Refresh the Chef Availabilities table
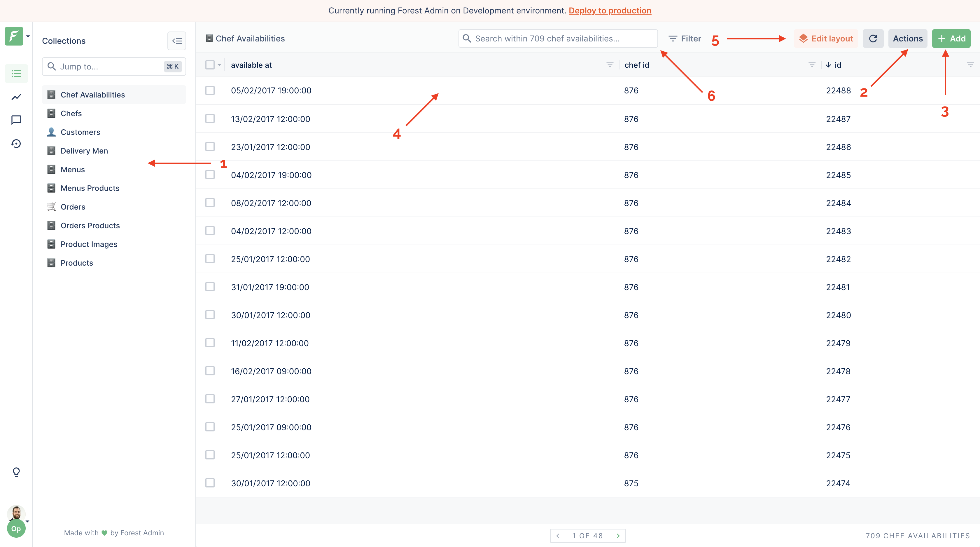 coord(873,38)
